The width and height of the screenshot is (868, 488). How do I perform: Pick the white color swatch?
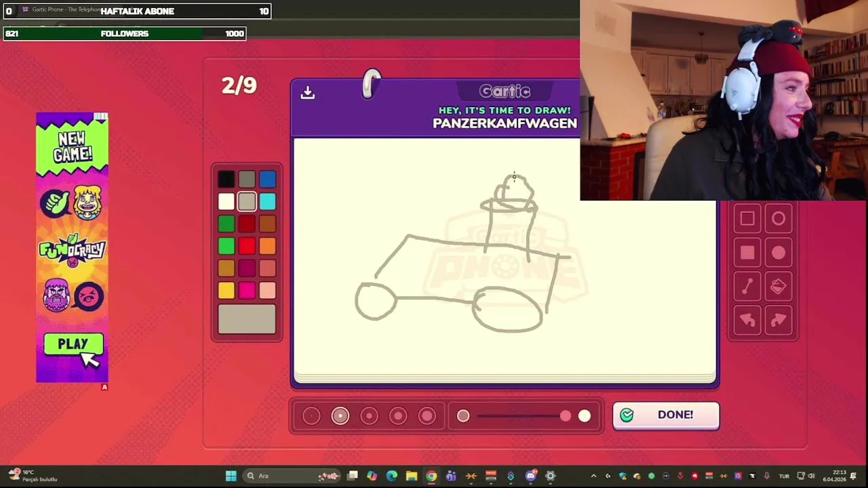pos(226,201)
